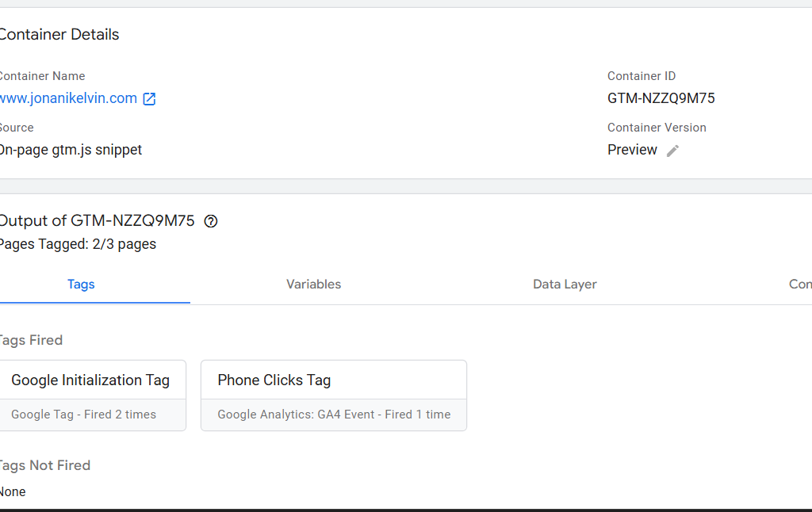Click None under Tags Not Fired
Screen dimensions: 812x512
(x=13, y=491)
